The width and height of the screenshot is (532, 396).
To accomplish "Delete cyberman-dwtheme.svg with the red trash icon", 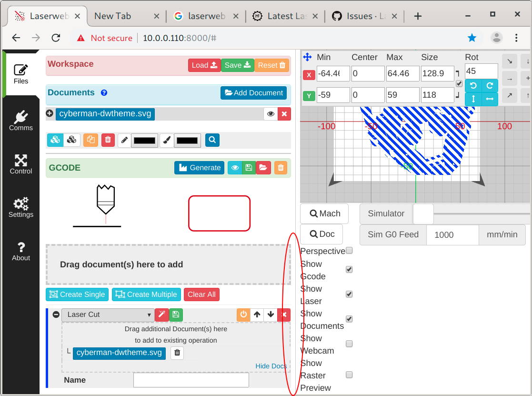I will [108, 140].
